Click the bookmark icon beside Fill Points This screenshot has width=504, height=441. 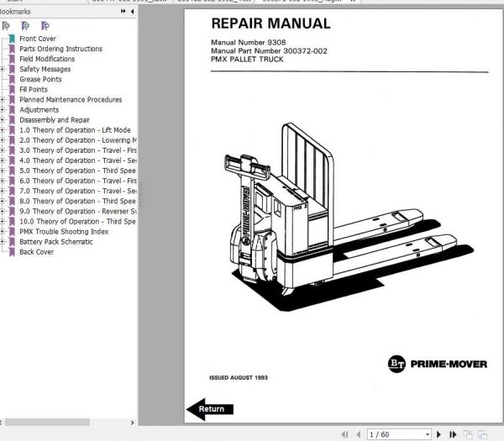12,90
